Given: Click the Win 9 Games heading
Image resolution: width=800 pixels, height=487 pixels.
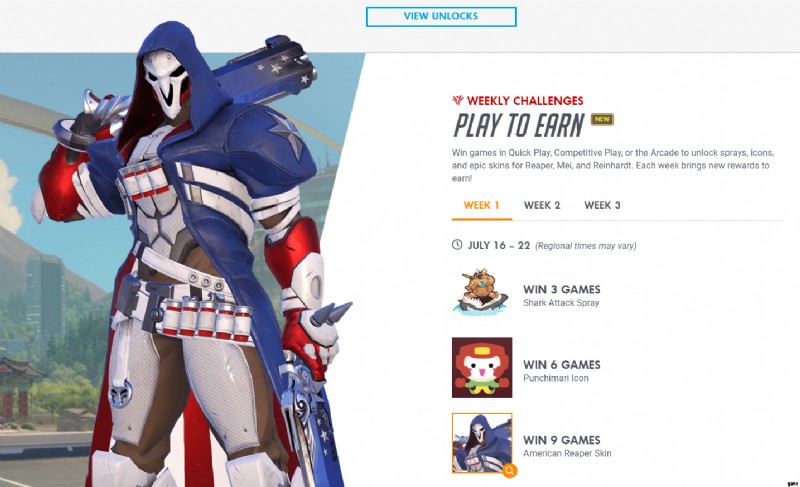Looking at the screenshot, I should (562, 440).
